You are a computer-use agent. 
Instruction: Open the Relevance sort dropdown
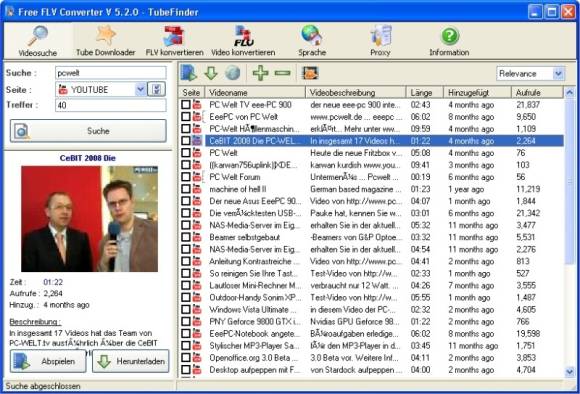(558, 74)
